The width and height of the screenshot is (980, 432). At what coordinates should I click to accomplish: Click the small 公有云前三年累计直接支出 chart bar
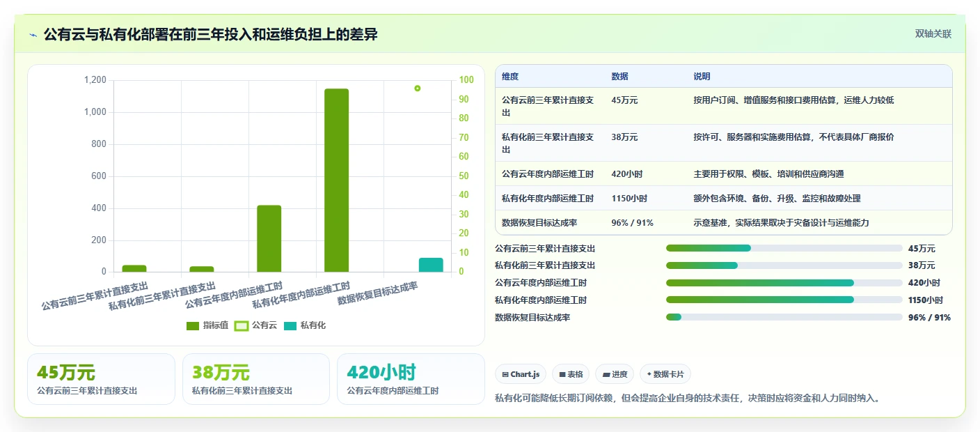coord(134,268)
